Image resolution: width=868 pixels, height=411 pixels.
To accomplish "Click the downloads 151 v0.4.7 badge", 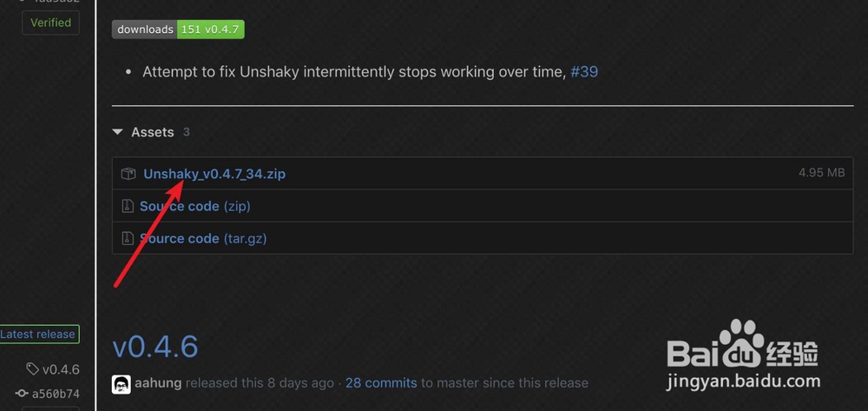I will [178, 30].
